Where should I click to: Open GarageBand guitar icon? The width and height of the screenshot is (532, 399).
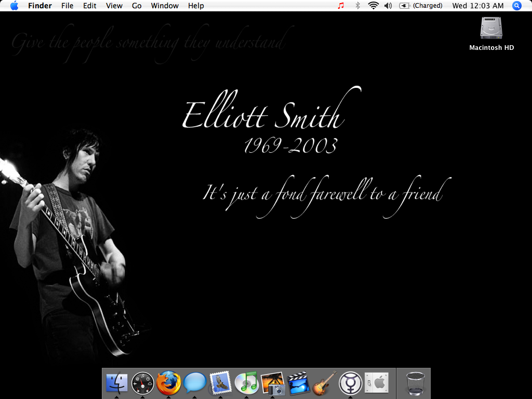[324, 383]
